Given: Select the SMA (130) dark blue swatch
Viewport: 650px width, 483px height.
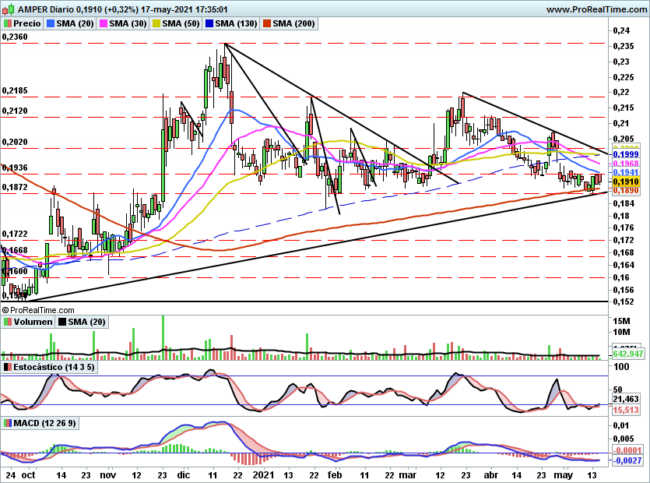Looking at the screenshot, I should pyautogui.click(x=209, y=24).
